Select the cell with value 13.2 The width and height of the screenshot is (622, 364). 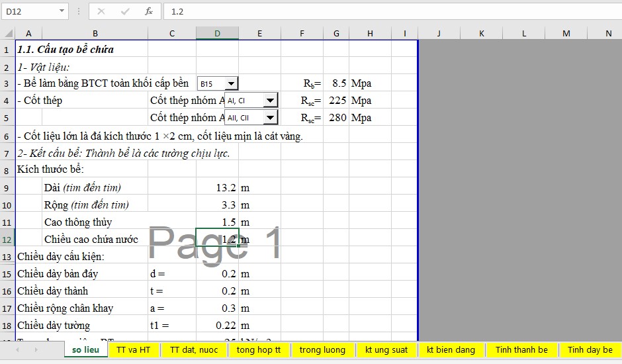click(x=217, y=187)
